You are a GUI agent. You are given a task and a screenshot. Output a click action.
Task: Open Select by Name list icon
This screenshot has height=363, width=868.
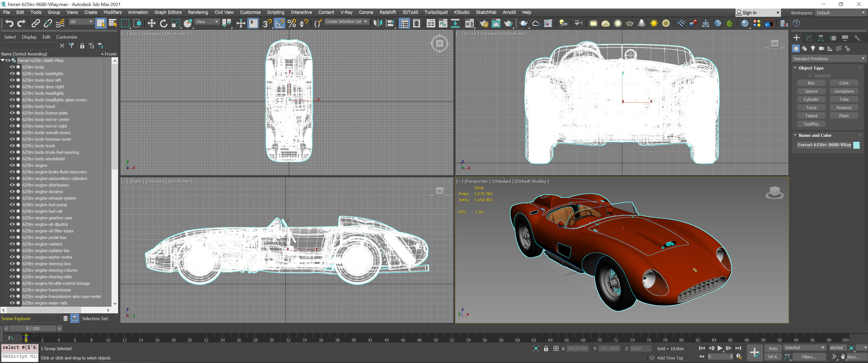coord(113,23)
